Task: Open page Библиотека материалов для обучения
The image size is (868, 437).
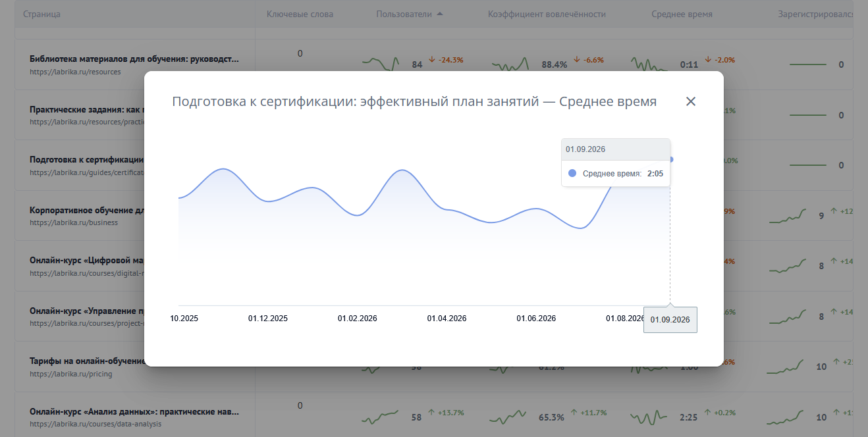Action: pyautogui.click(x=134, y=59)
